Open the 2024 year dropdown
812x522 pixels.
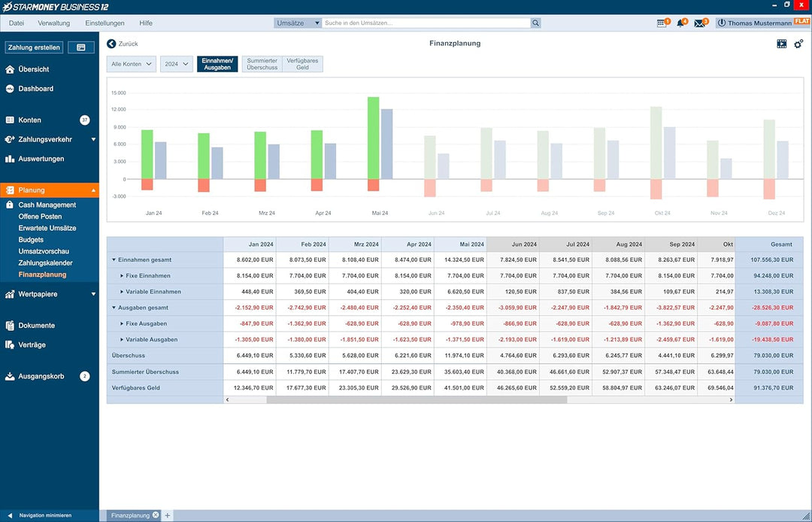(177, 64)
